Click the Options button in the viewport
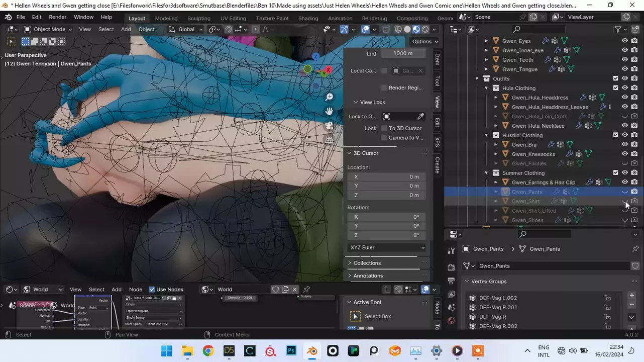 click(x=424, y=42)
